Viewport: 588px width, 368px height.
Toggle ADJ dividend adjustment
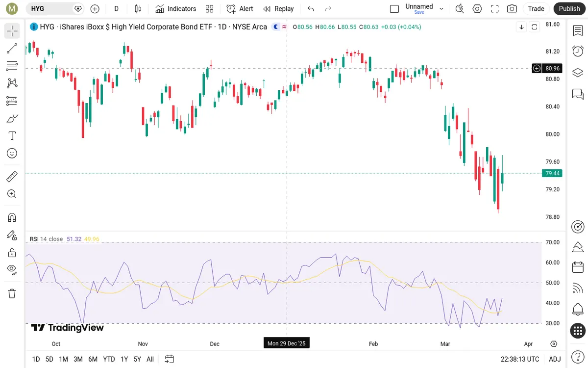coord(555,359)
